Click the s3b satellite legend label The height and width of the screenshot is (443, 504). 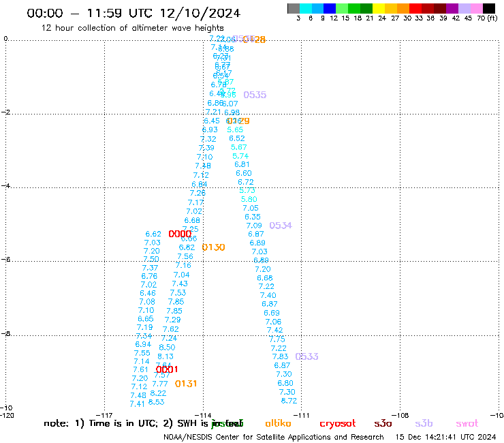tap(424, 423)
